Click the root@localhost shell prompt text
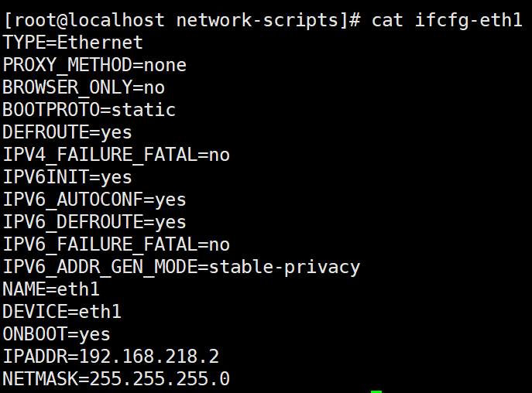Screen dimensions: 532x393 coord(90,20)
